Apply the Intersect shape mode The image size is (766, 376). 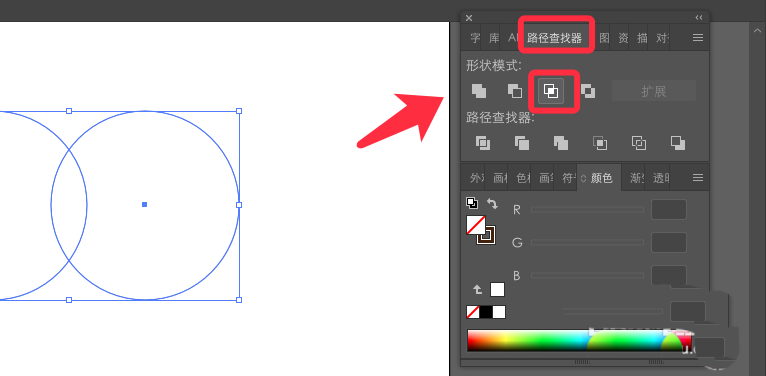coord(551,91)
